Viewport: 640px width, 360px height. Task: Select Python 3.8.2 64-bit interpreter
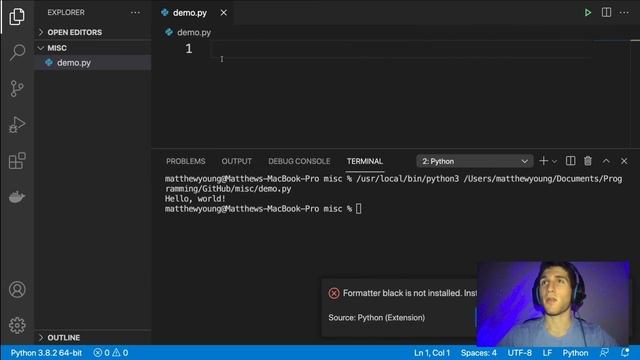click(46, 353)
